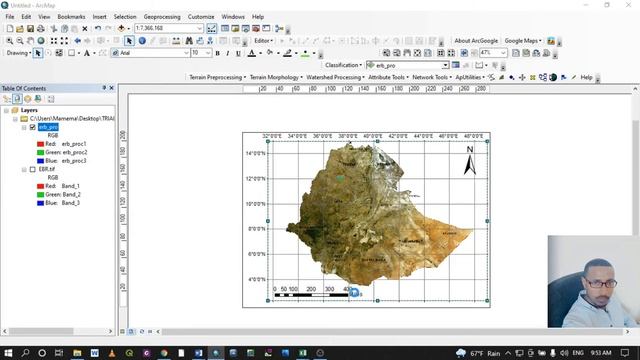
Task: Go back to previous extent
Action: pyautogui.click(x=78, y=41)
